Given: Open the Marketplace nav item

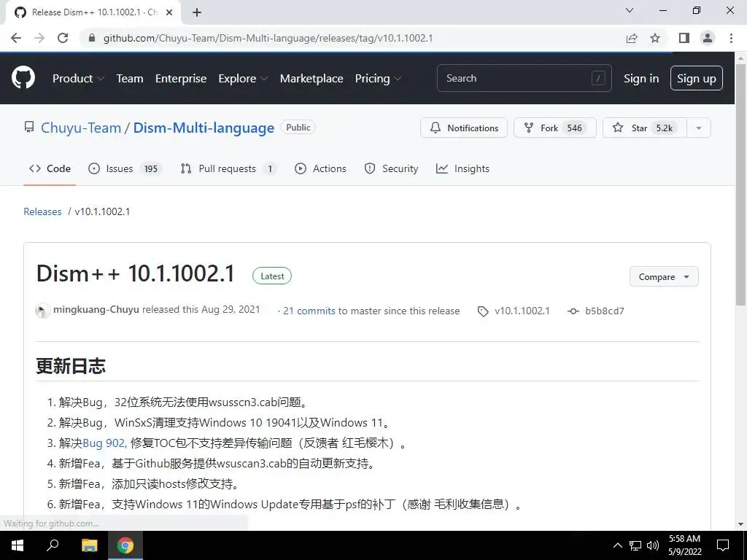Looking at the screenshot, I should [311, 79].
